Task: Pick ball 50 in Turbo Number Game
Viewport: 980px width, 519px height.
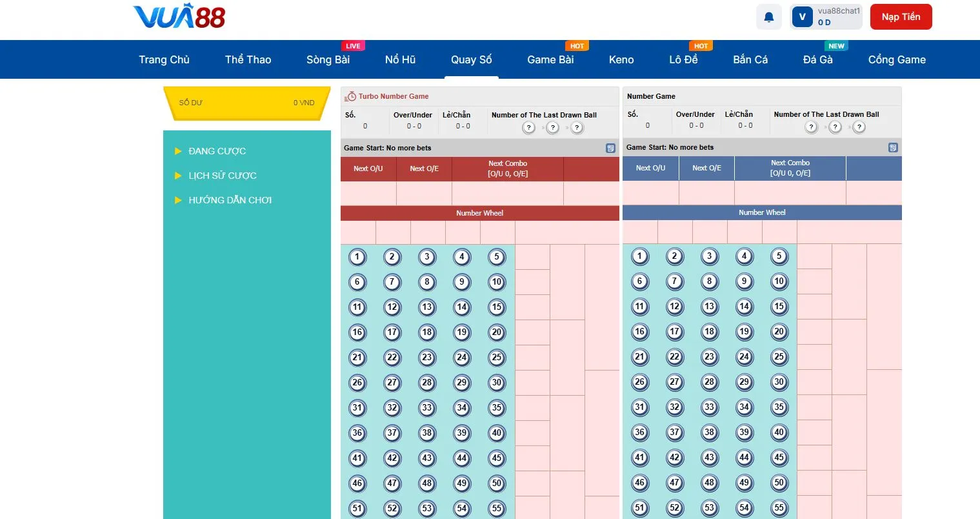Action: (497, 483)
